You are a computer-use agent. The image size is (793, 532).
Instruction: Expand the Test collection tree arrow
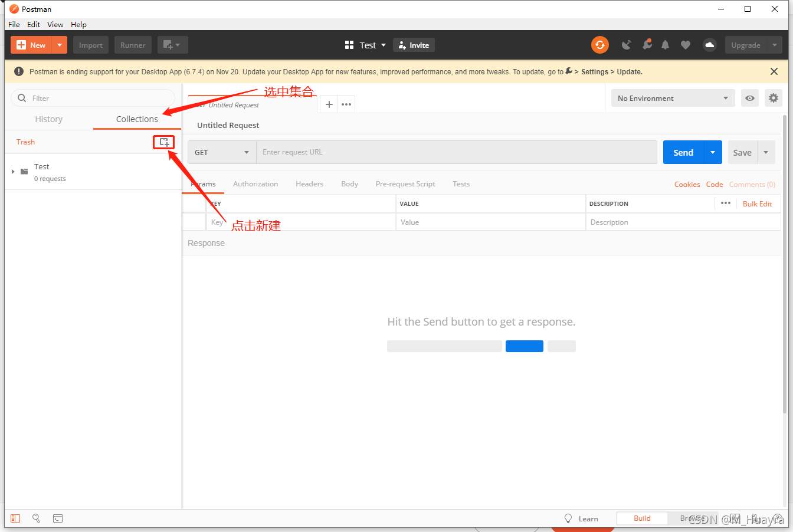pyautogui.click(x=13, y=172)
